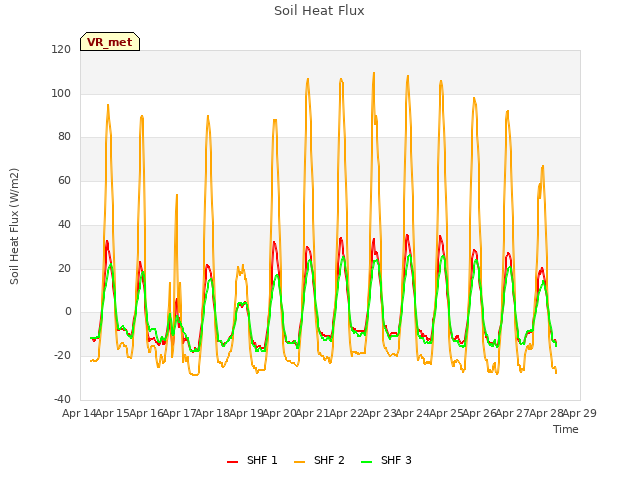640x480 pixels.
Task: Click the 0 y-axis tick label
Action: tap(68, 312)
